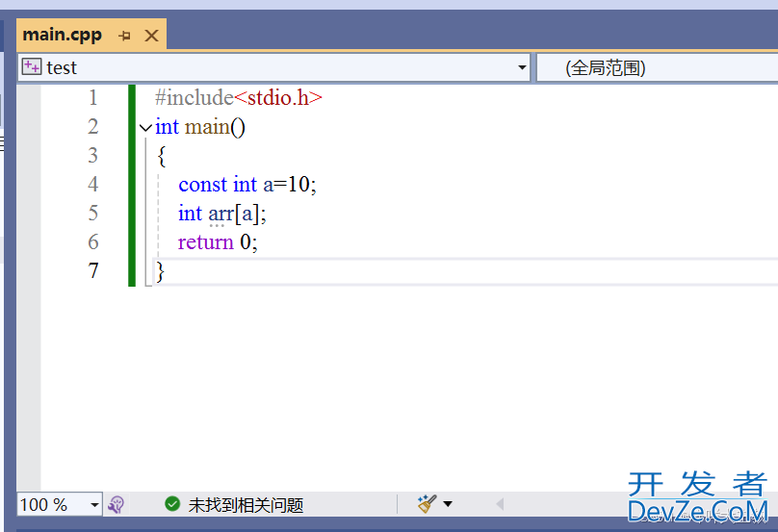Click the return 0; line
Image resolution: width=778 pixels, height=532 pixels.
coord(218,242)
